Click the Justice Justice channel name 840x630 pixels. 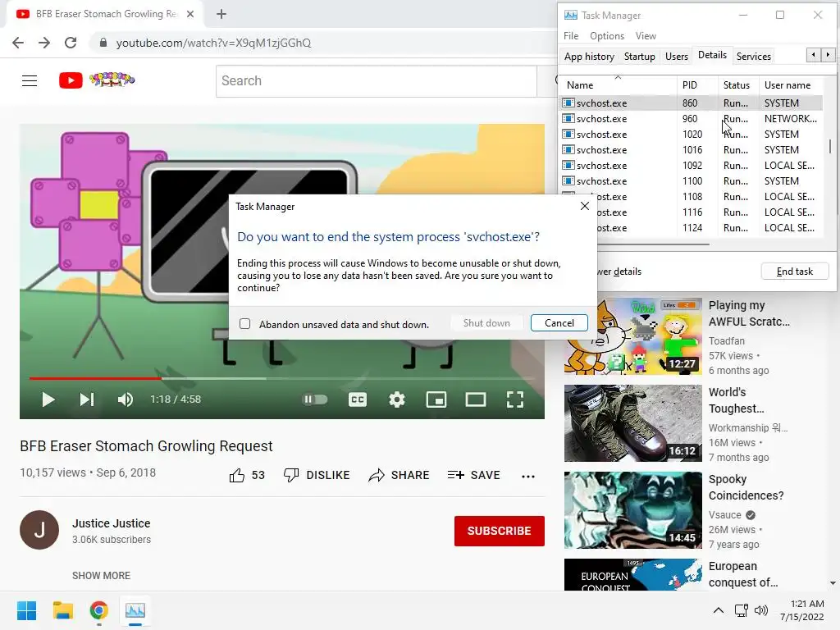point(112,523)
